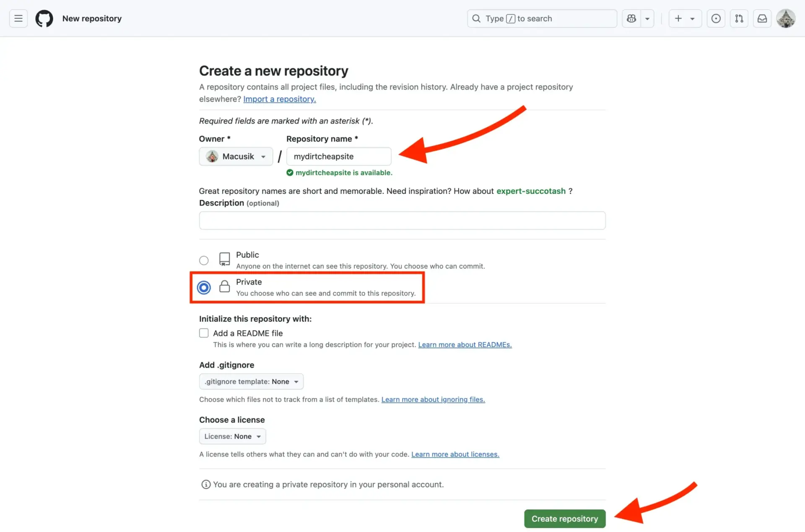Select the Private visibility option
The height and width of the screenshot is (532, 805).
click(x=204, y=287)
